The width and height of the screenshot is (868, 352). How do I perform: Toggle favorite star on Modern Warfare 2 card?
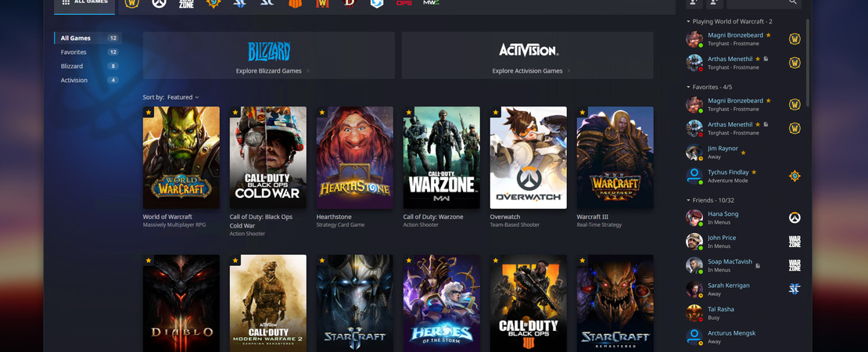pyautogui.click(x=235, y=260)
